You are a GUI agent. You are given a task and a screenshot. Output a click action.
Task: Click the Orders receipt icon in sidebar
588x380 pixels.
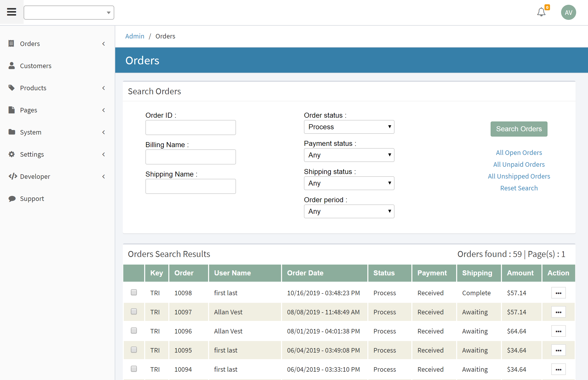coord(11,44)
